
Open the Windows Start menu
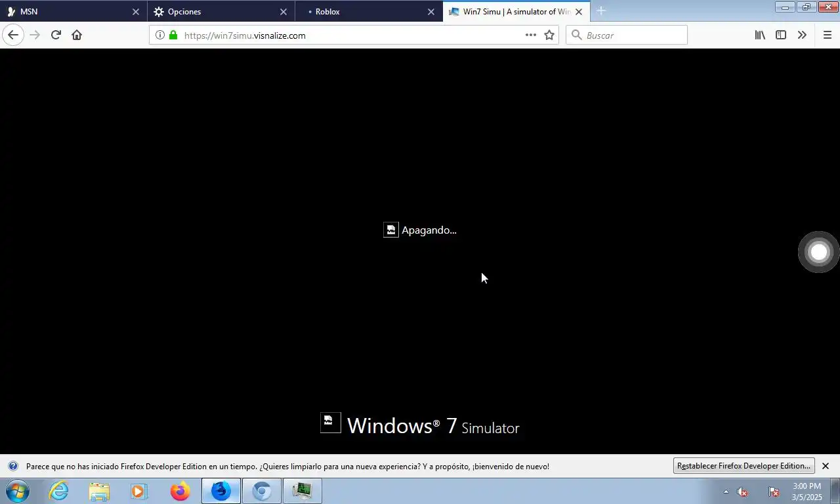[18, 491]
